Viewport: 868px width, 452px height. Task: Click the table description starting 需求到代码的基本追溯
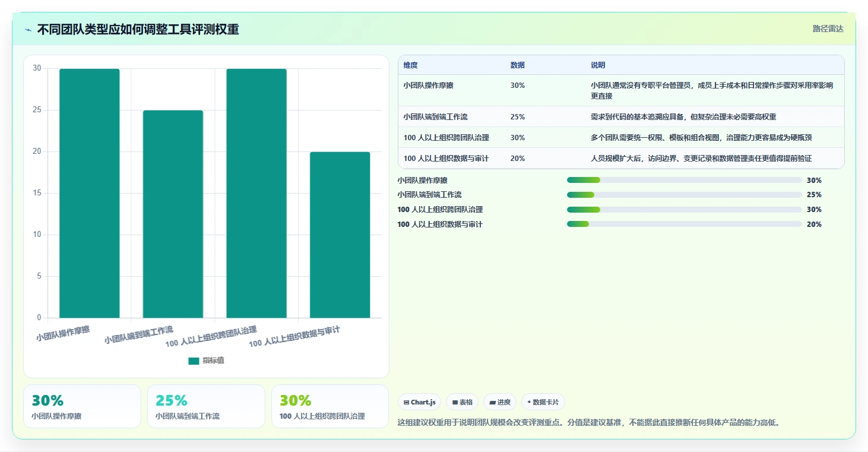[683, 117]
